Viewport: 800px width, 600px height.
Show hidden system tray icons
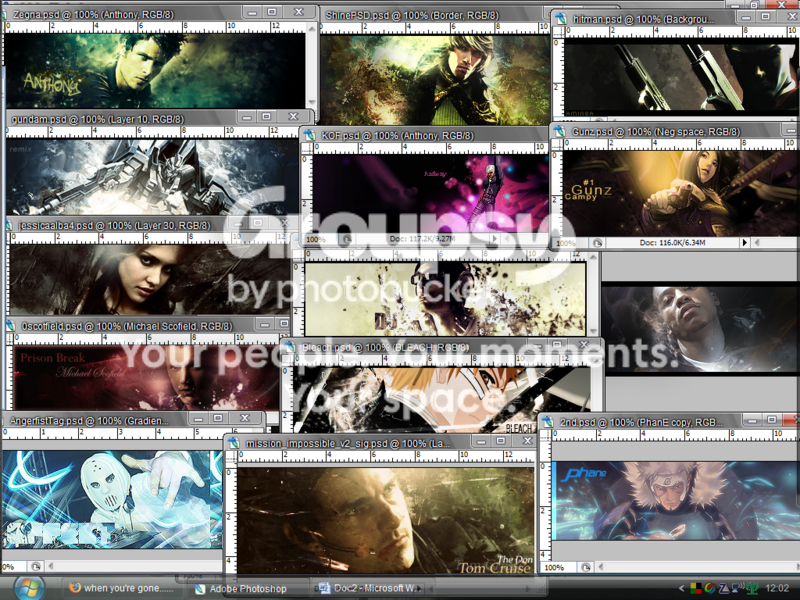pyautogui.click(x=681, y=588)
